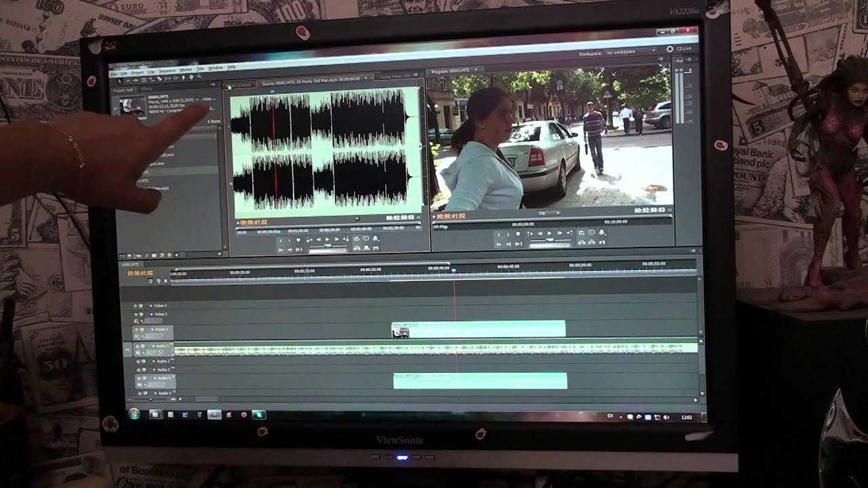Play the clip in Source monitor
Image resolution: width=868 pixels, height=488 pixels.
pyautogui.click(x=327, y=239)
